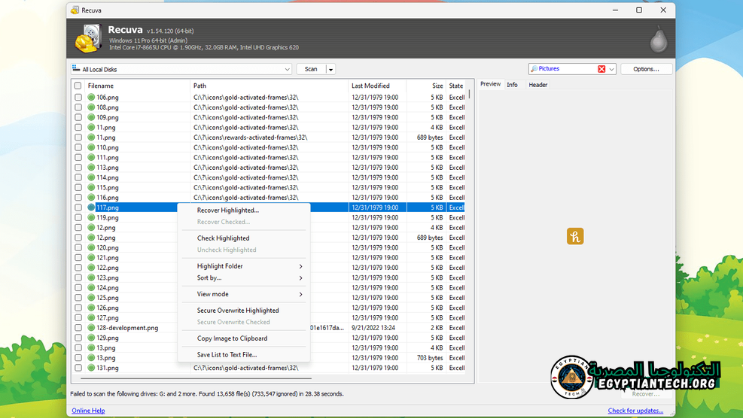Click the green status icon of 106.png
The image size is (743, 418).
coord(92,97)
